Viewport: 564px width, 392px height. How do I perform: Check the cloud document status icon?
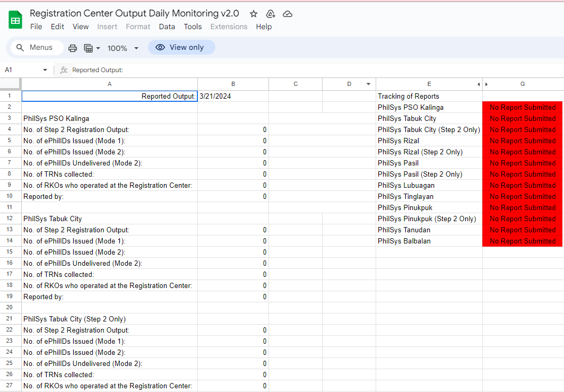pyautogui.click(x=288, y=14)
